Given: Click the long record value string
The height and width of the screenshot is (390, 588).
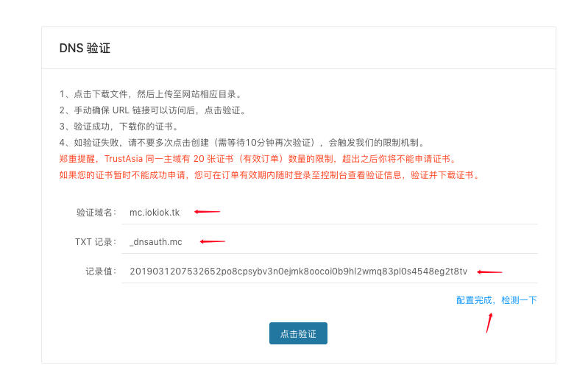Looking at the screenshot, I should click(x=298, y=272).
